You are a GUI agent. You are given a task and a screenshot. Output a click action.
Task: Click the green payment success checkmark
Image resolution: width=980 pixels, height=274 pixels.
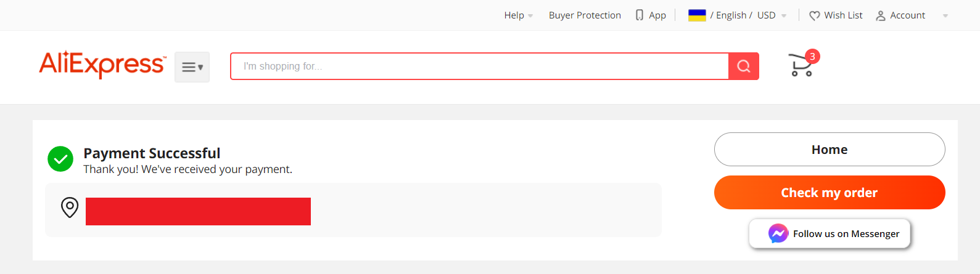60,159
